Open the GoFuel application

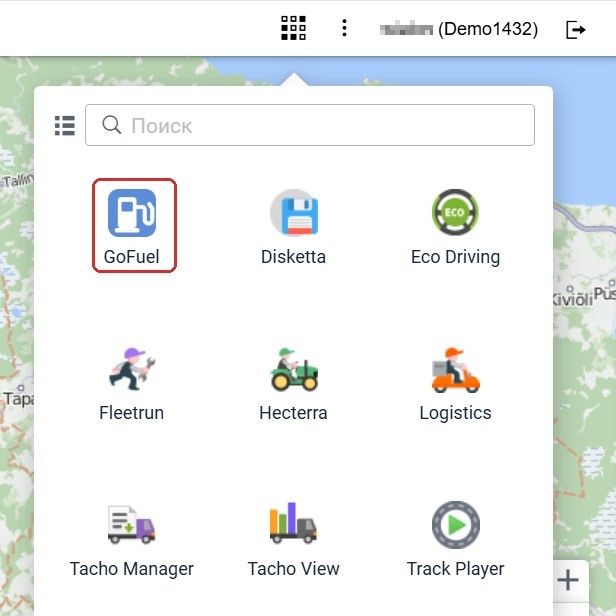coord(134,225)
